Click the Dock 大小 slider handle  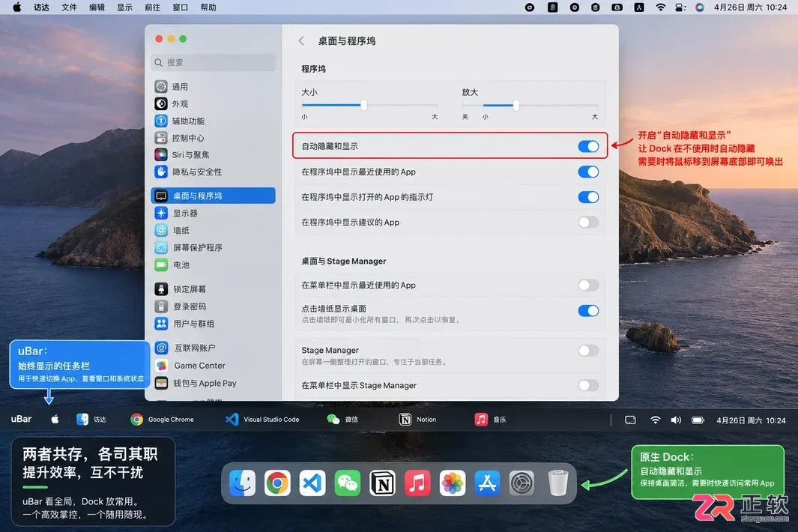coord(363,106)
